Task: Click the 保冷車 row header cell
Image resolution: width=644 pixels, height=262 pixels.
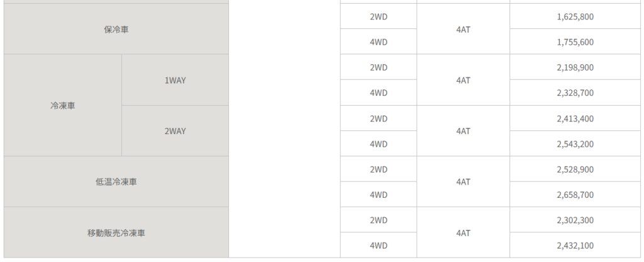Action: [x=116, y=30]
